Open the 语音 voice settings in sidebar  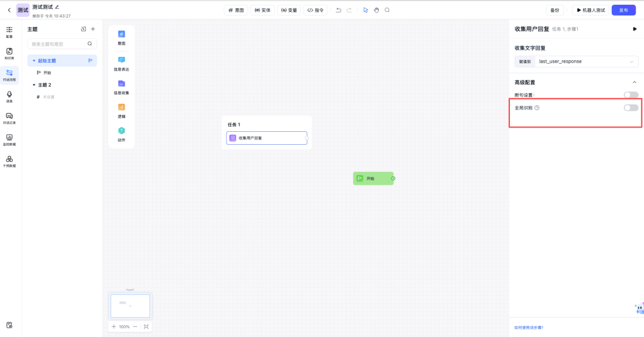point(9,96)
